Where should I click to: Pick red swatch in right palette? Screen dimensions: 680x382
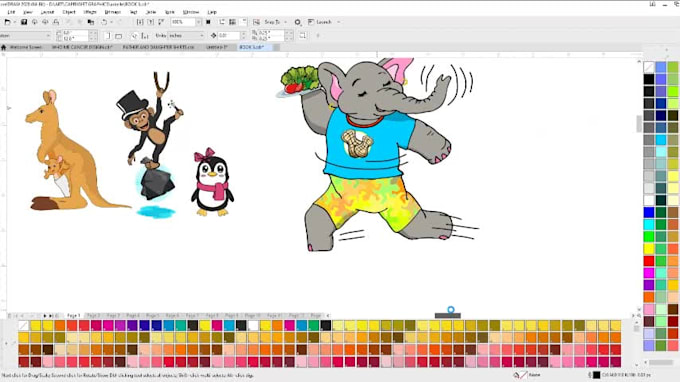pyautogui.click(x=649, y=261)
